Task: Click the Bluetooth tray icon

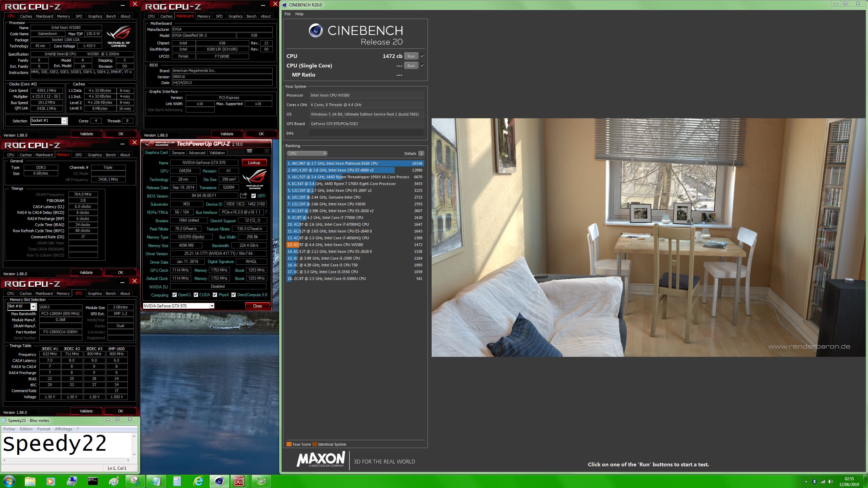Action: (814, 482)
